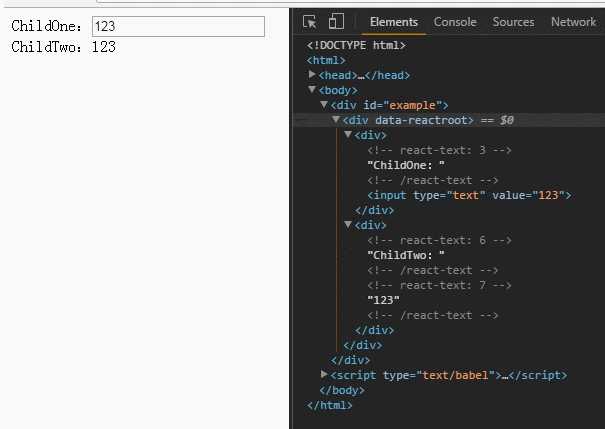Select the "123" text node in DOM
The image size is (605, 429).
coord(384,300)
